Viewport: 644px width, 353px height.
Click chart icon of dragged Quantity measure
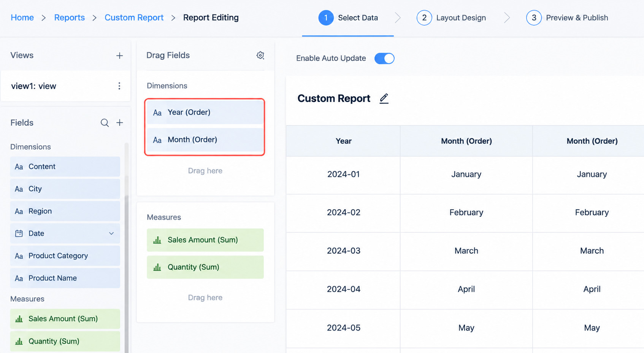(157, 267)
